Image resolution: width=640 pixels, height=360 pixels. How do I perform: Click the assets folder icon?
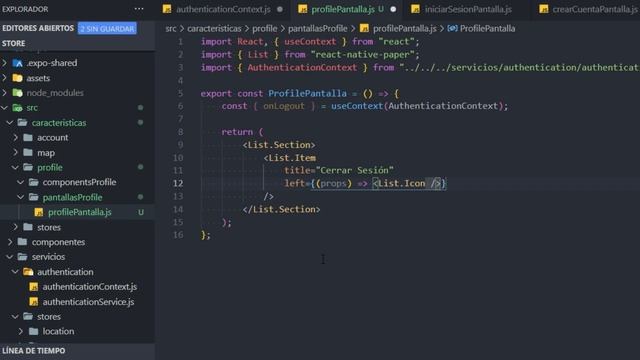(18, 78)
